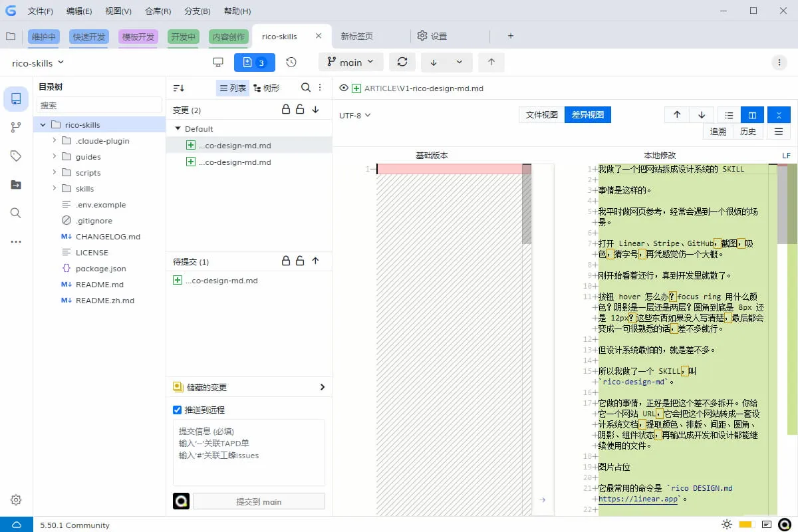Click the 历史 history button
Screen dimensions: 798x532
point(748,132)
